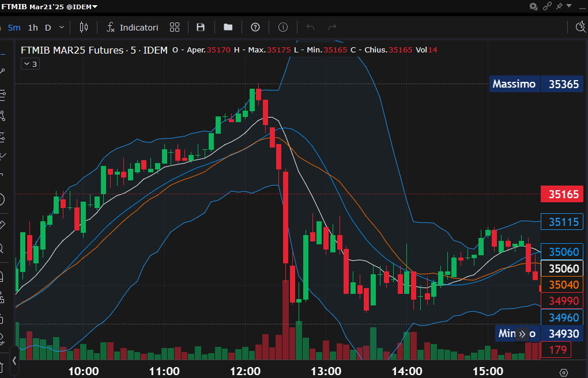Click the orange 35040 moving average label
The width and height of the screenshot is (588, 378).
pos(561,285)
